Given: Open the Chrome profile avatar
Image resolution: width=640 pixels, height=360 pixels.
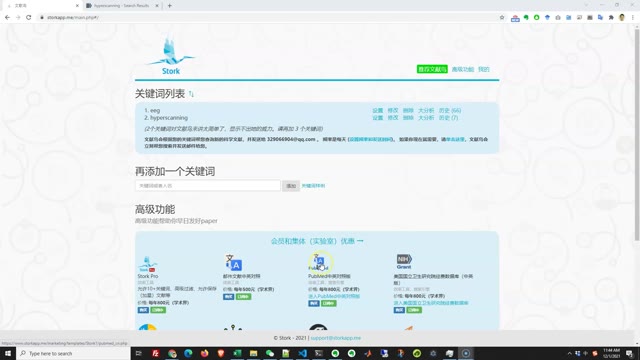Looking at the screenshot, I should 622,18.
